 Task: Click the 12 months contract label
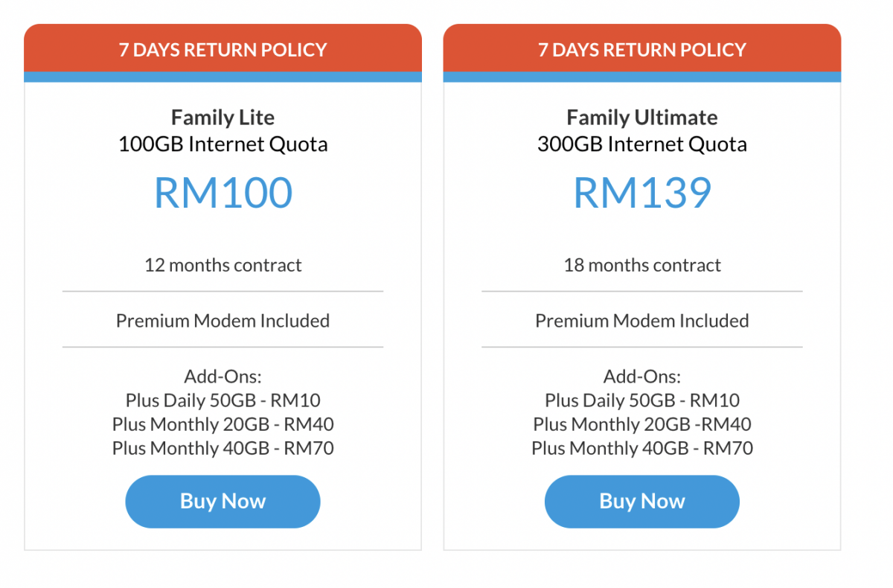point(222,264)
